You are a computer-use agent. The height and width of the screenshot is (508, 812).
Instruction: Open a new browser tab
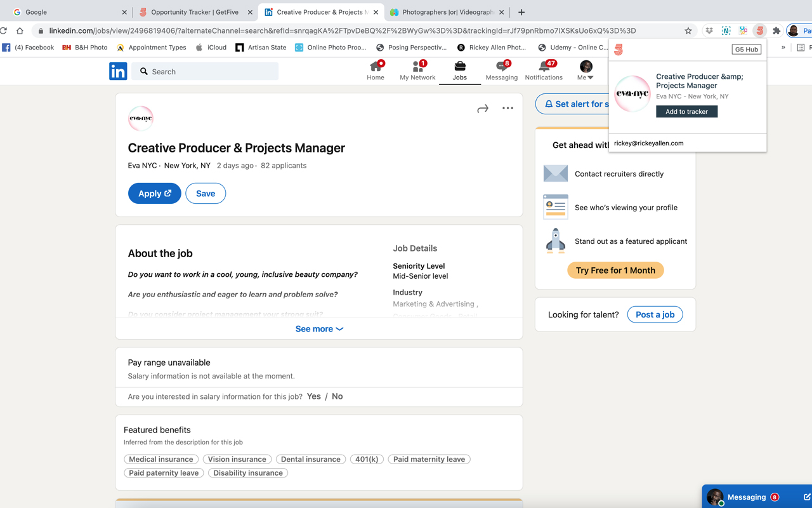(x=521, y=12)
